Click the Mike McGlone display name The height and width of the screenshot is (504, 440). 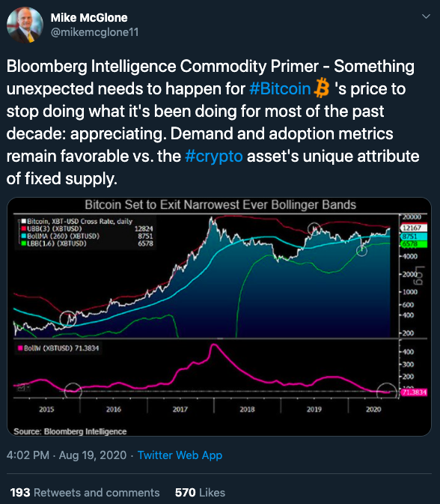coord(89,18)
